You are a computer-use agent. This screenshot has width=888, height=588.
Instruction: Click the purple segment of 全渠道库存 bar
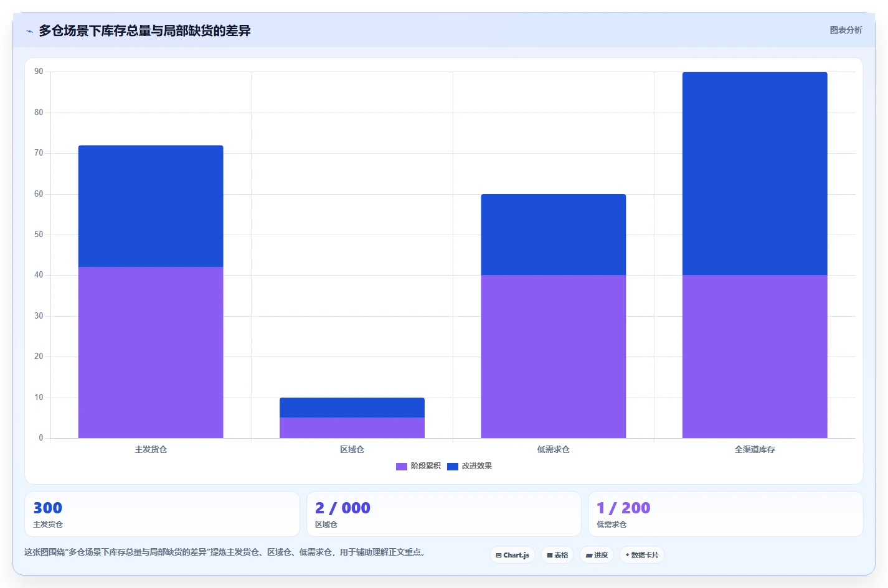click(x=755, y=357)
